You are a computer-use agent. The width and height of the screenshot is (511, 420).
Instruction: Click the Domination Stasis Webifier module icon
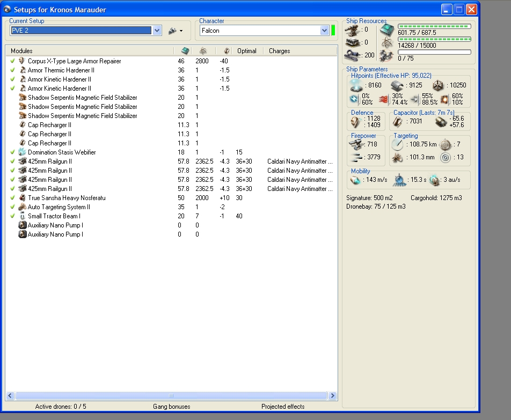[22, 152]
